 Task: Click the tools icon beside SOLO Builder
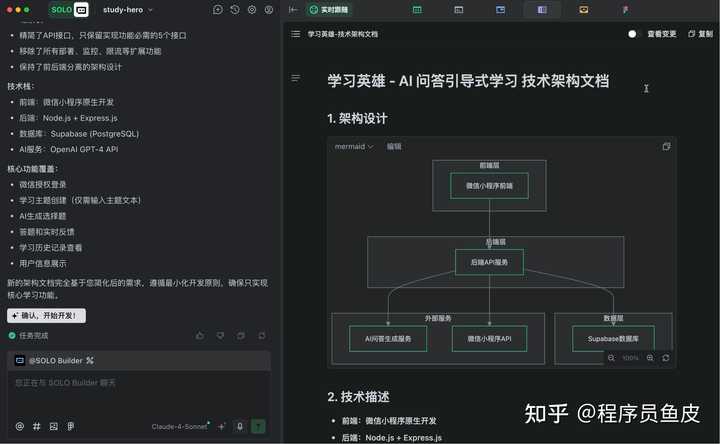point(90,360)
